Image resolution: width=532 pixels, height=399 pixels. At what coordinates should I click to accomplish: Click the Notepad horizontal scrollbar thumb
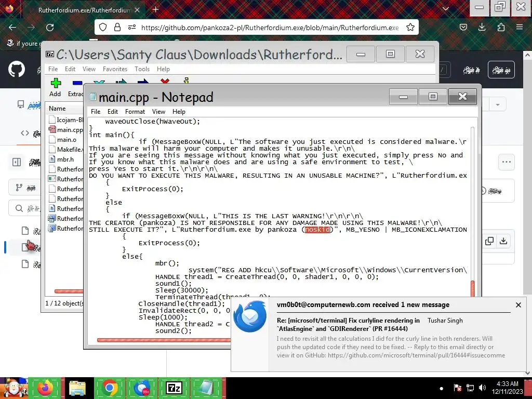pyautogui.click(x=164, y=340)
